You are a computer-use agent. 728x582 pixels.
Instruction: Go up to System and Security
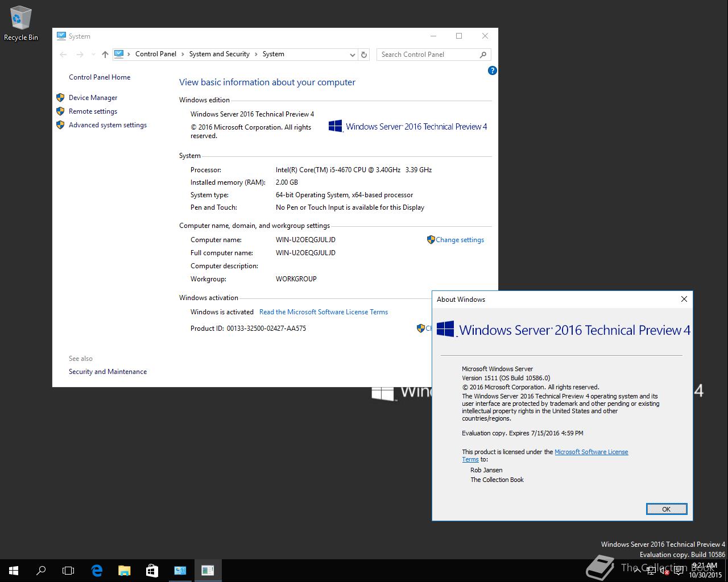105,55
